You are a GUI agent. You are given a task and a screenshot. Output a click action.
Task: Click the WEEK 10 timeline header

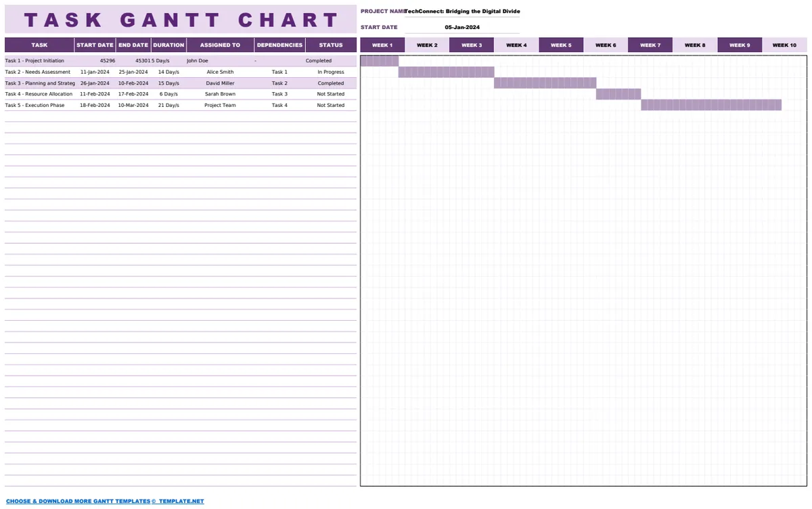click(785, 45)
